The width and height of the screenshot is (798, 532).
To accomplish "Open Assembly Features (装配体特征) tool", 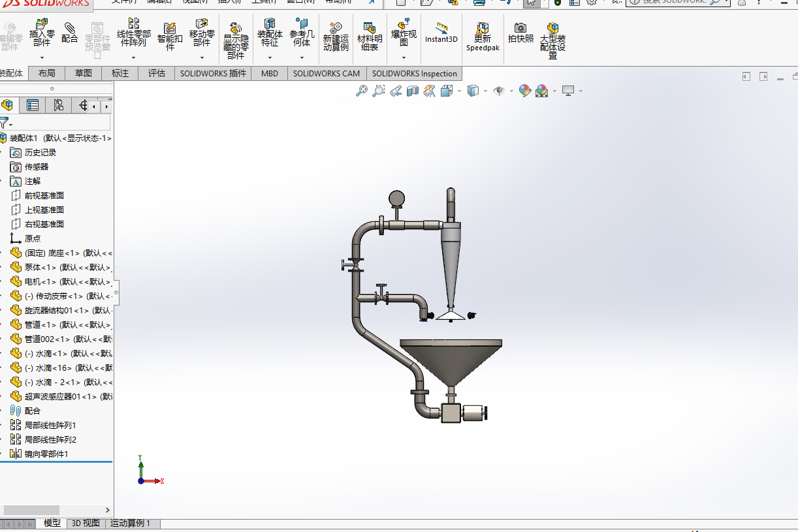I will pyautogui.click(x=270, y=33).
